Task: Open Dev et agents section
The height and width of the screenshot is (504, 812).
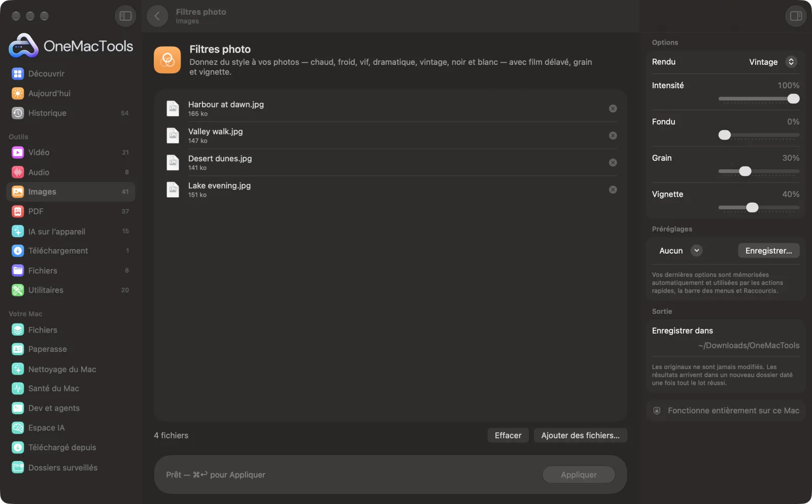Action: 71,408
